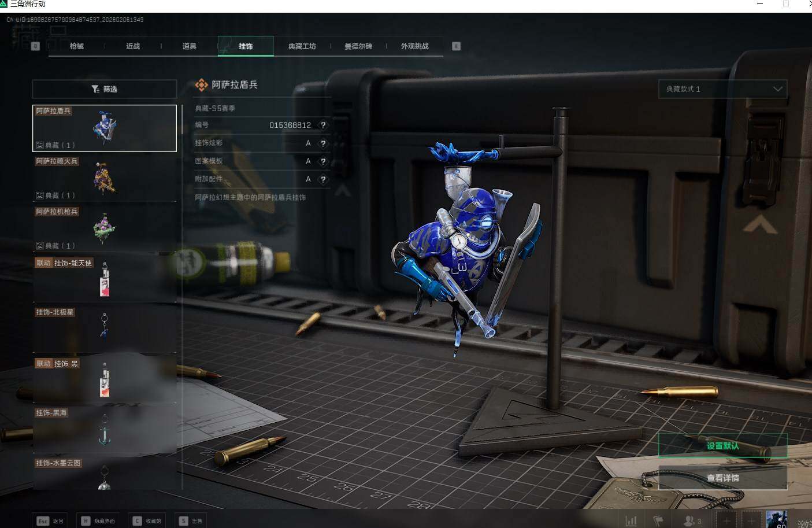Click the help icon beside 挂饰炫彩
This screenshot has width=812, height=528.
[x=323, y=143]
